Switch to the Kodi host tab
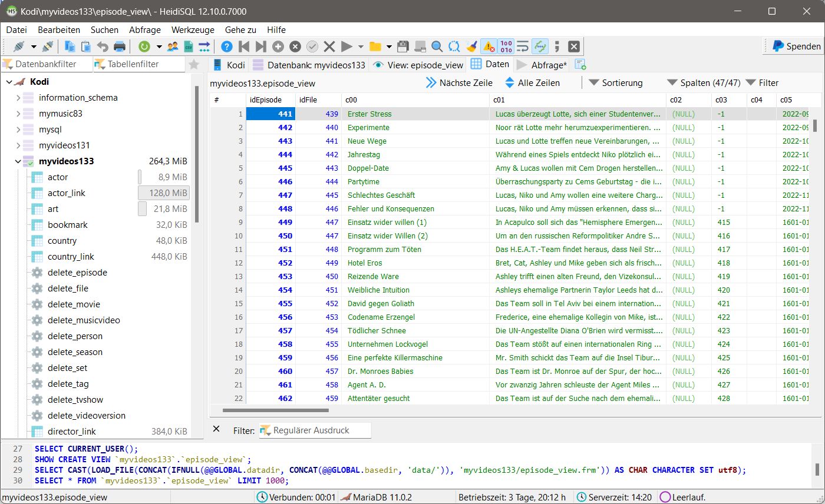 coord(229,65)
